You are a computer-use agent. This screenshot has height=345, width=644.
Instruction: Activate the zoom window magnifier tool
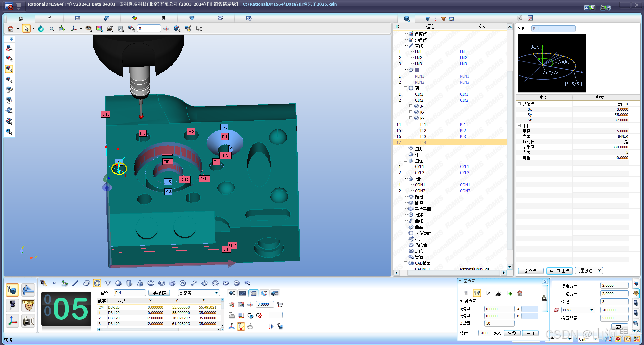52,29
